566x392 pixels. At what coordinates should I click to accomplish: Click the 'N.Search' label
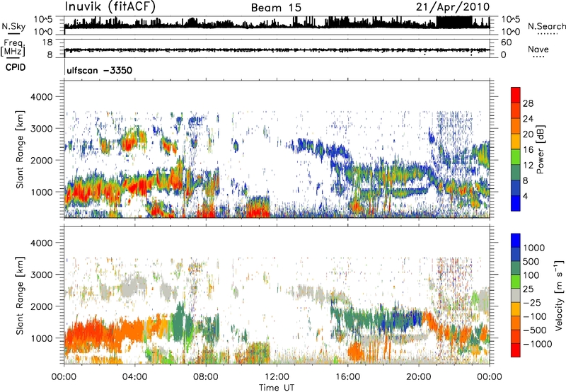pos(547,26)
